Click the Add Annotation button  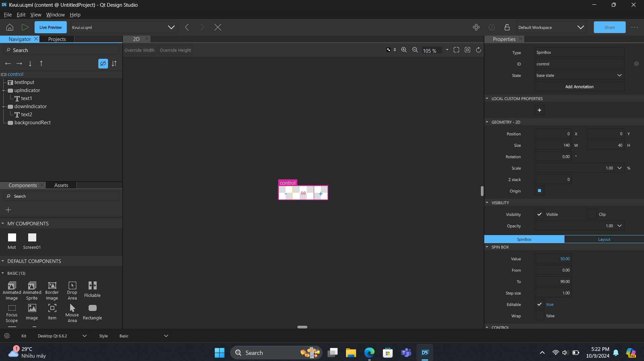point(579,87)
